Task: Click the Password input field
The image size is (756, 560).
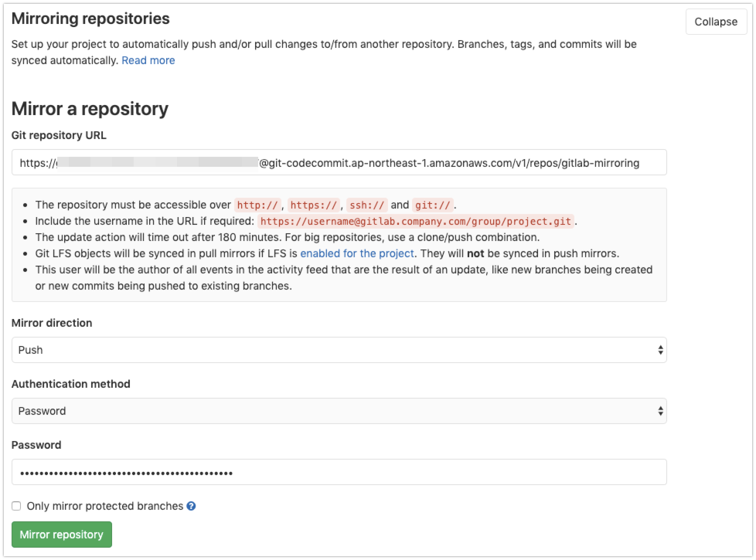Action: (x=340, y=472)
